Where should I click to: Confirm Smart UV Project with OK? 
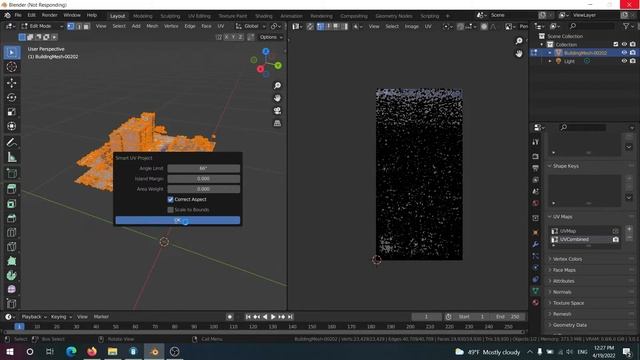click(x=178, y=220)
